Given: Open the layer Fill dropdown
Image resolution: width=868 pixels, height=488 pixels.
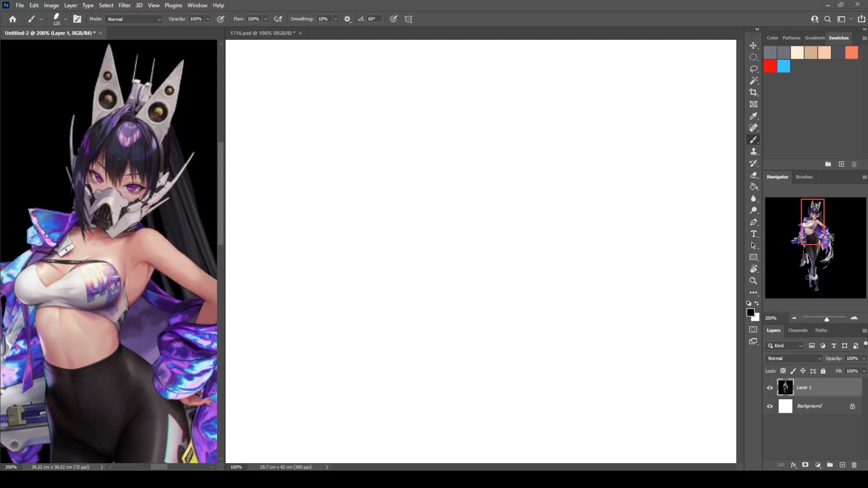Looking at the screenshot, I should [x=864, y=371].
